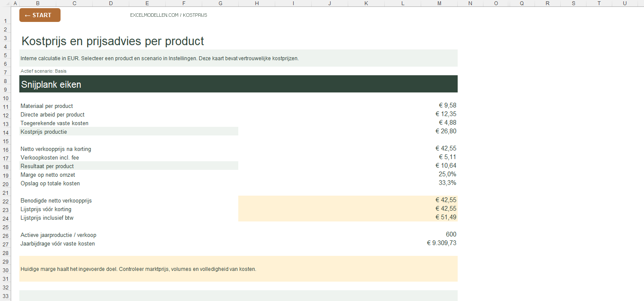Select row header 27
Screen dimensions: 644x301
pyautogui.click(x=6, y=244)
